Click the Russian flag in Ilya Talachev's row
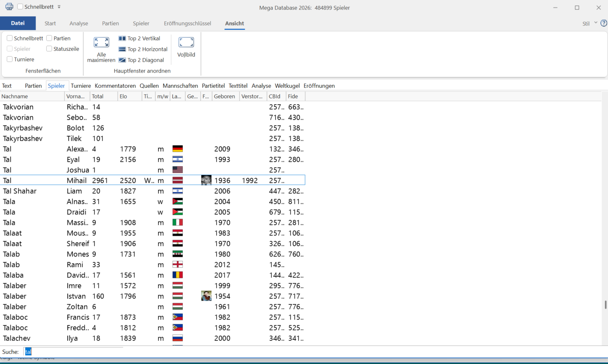608x364 pixels. (x=178, y=338)
